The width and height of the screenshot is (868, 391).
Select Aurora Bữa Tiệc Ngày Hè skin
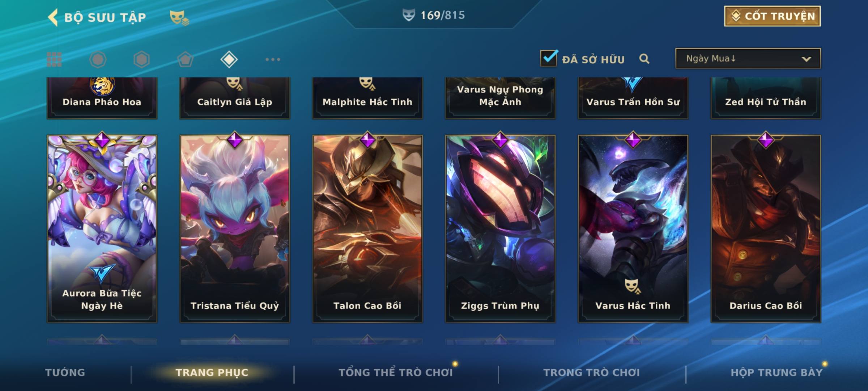(x=102, y=229)
